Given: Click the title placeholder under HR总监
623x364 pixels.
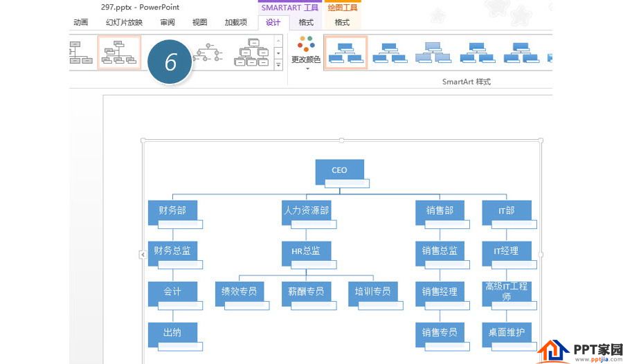Looking at the screenshot, I should coord(314,265).
